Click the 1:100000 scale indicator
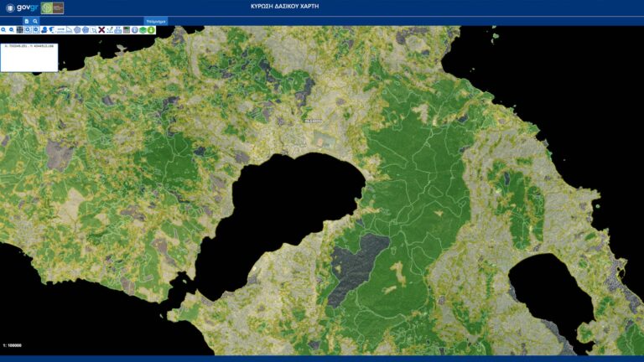644x362 pixels. pyautogui.click(x=13, y=345)
